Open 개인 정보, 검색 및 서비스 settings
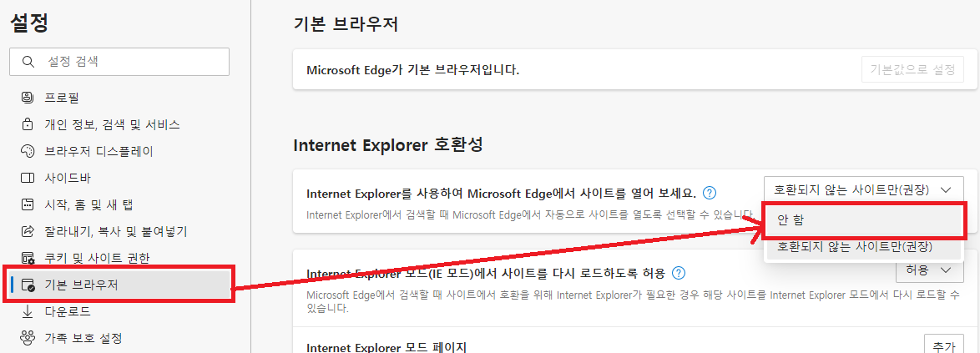The height and width of the screenshot is (353, 980). (x=113, y=124)
